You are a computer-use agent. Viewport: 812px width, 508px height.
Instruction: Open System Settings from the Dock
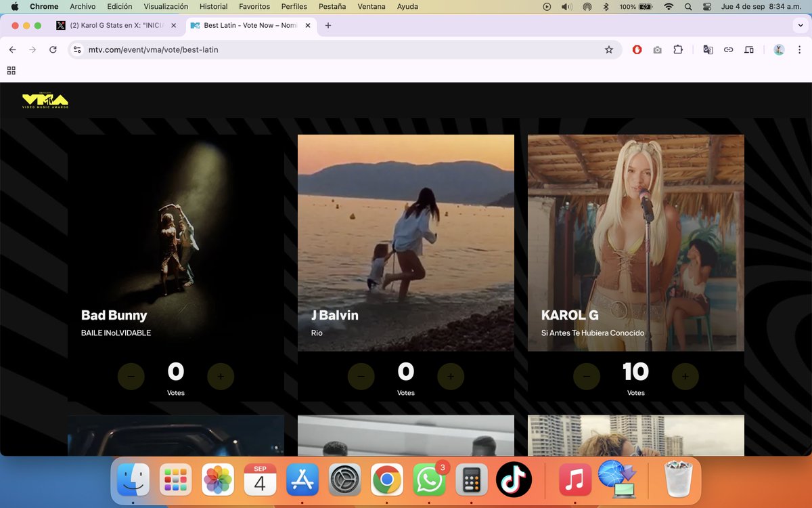pos(344,480)
